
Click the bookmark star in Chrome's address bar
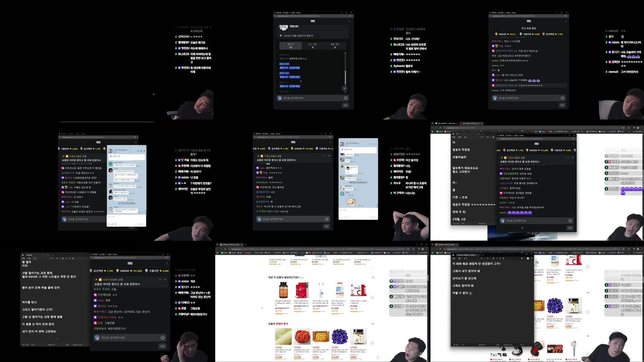[408, 249]
